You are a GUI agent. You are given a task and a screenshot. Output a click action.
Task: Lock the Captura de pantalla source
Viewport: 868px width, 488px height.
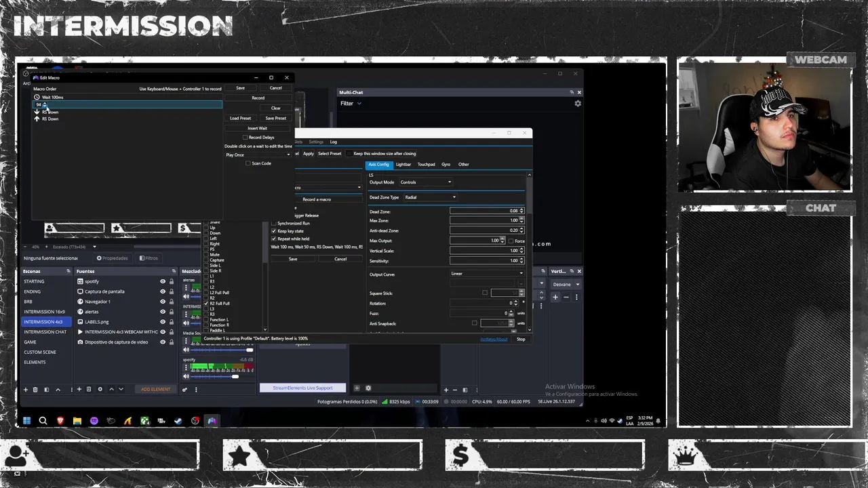point(171,291)
